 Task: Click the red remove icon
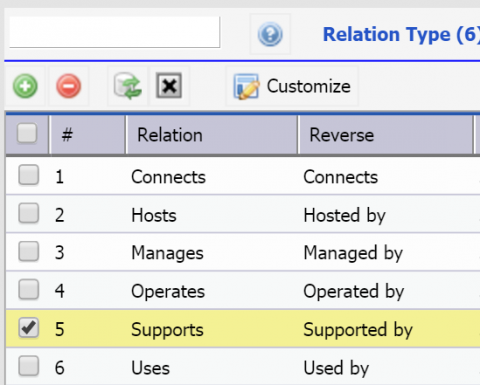[68, 86]
